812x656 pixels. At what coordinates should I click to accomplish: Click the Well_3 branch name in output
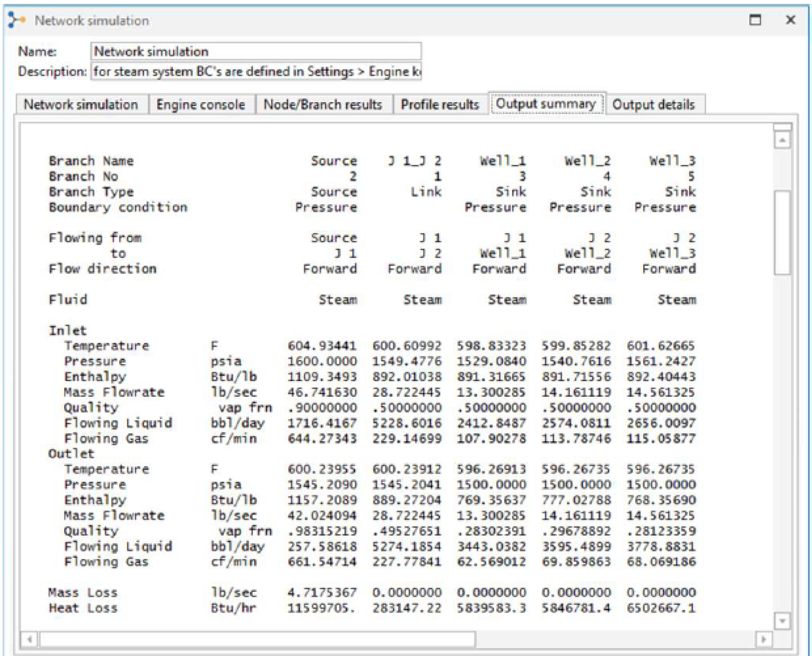point(672,161)
